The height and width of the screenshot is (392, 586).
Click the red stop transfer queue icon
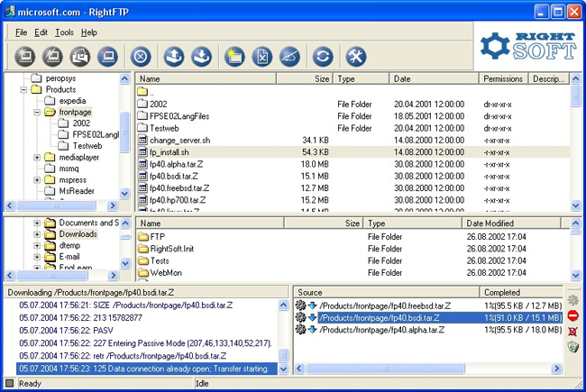(572, 315)
